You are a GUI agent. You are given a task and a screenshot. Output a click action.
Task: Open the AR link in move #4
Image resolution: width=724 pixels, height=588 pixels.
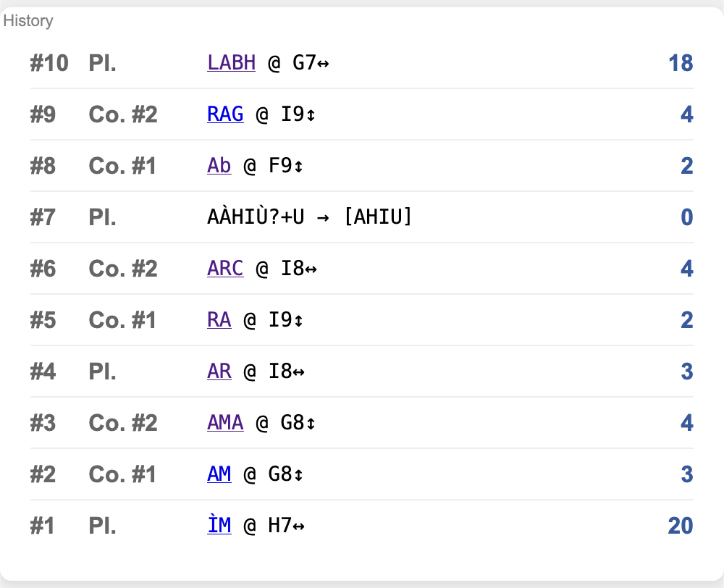coord(219,371)
